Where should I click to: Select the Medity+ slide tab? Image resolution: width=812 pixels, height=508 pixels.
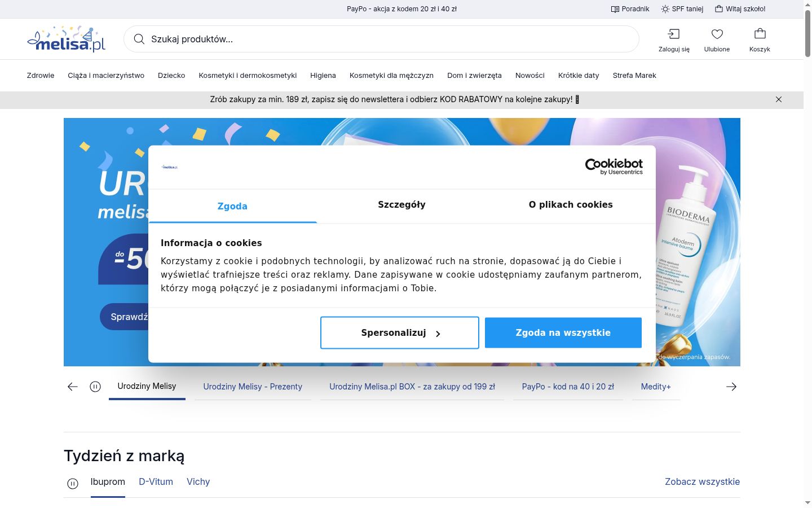pos(656,387)
